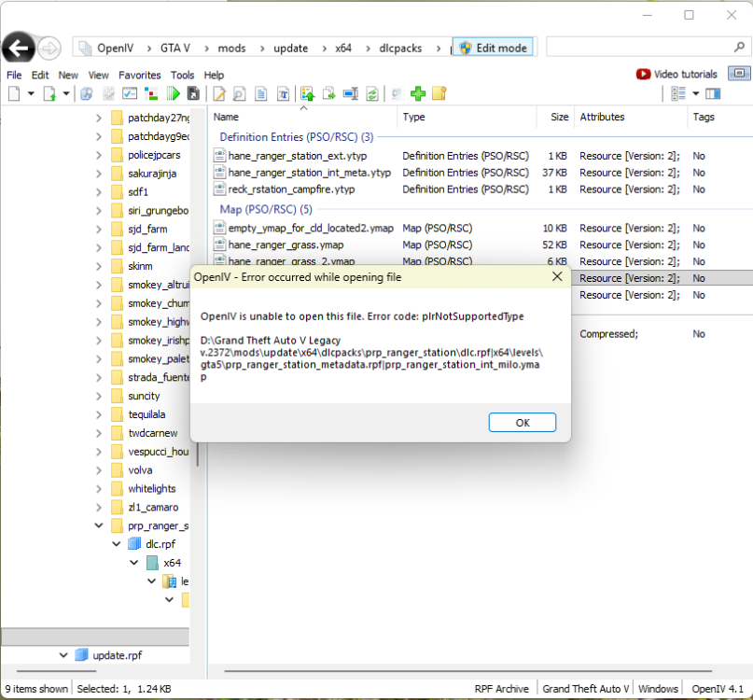This screenshot has width=753, height=700.
Task: Select the whitelights folder in the tree
Action: pos(151,489)
